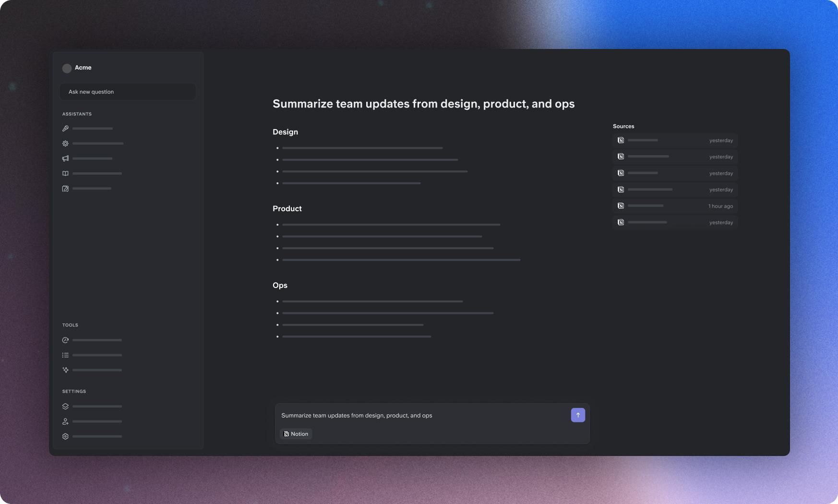Click the TOOLS section label
Image resolution: width=838 pixels, height=504 pixels.
70,325
